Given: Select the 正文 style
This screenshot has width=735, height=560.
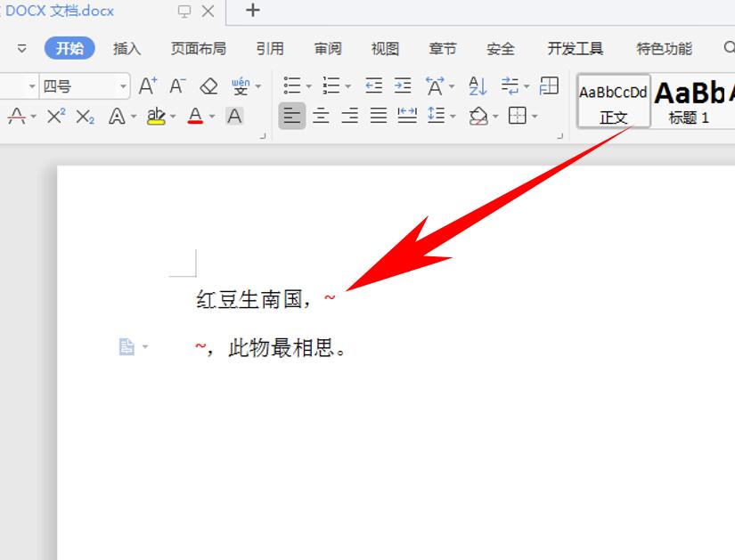Looking at the screenshot, I should coord(614,101).
